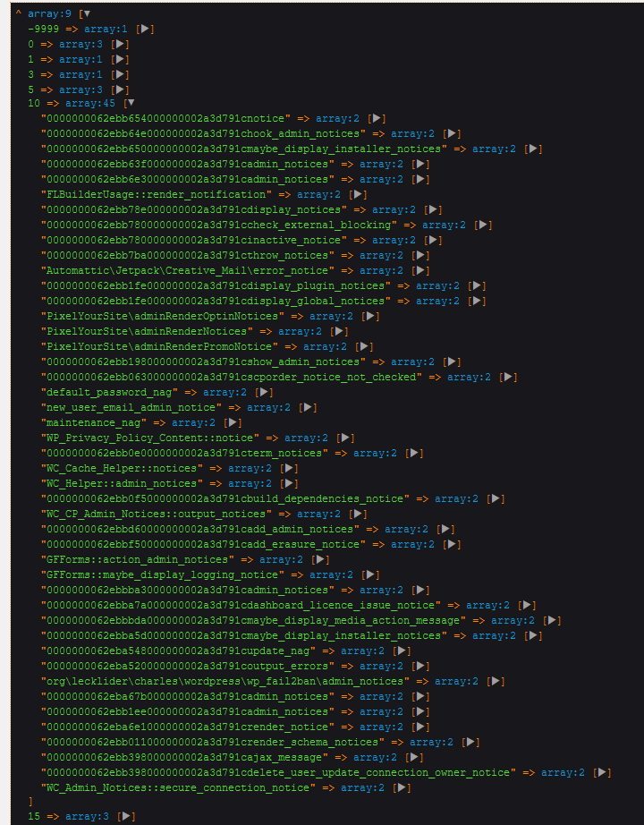This screenshot has width=644, height=825.
Task: Expand maintenance_nag array arrow
Action: click(x=232, y=423)
